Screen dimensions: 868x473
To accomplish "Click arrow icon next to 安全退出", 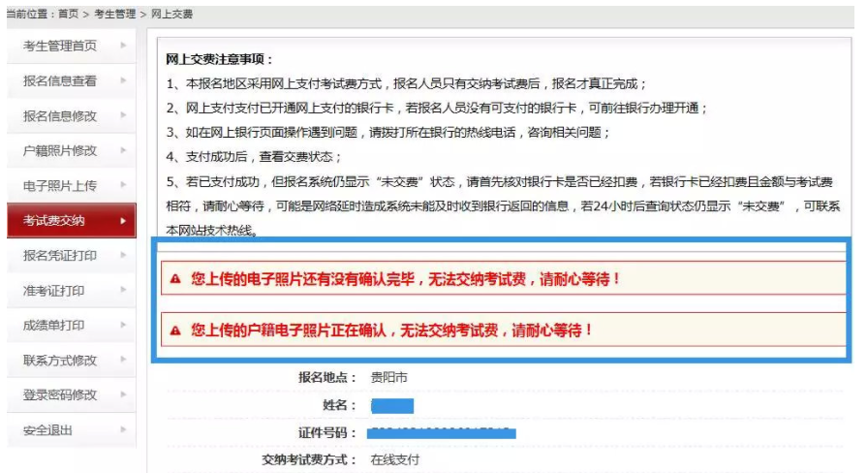I will click(123, 429).
